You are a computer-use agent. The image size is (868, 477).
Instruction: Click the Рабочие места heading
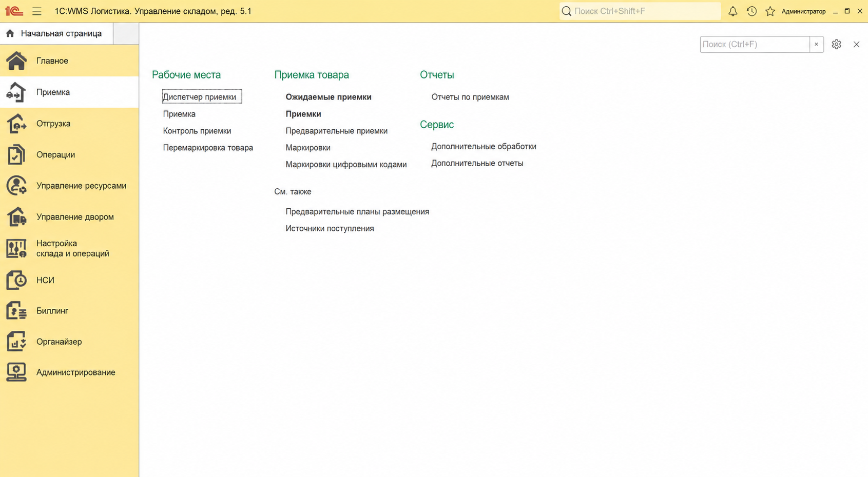click(x=186, y=75)
